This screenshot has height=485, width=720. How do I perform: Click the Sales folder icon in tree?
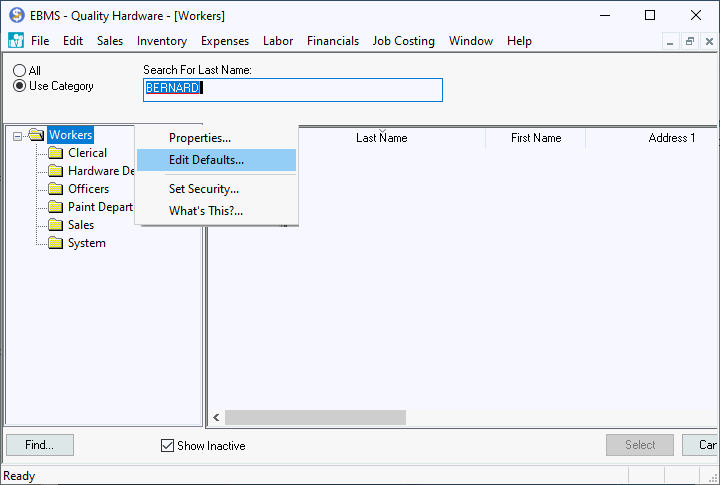point(56,225)
